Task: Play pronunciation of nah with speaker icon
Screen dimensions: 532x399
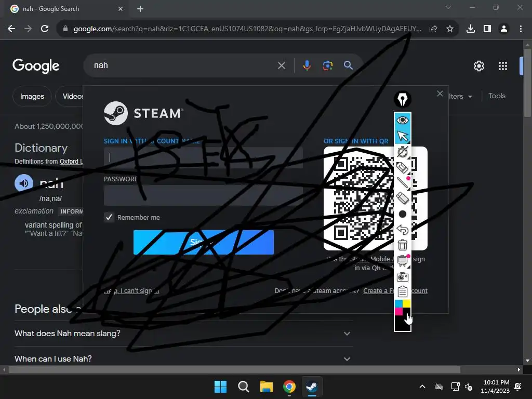Action: point(24,183)
